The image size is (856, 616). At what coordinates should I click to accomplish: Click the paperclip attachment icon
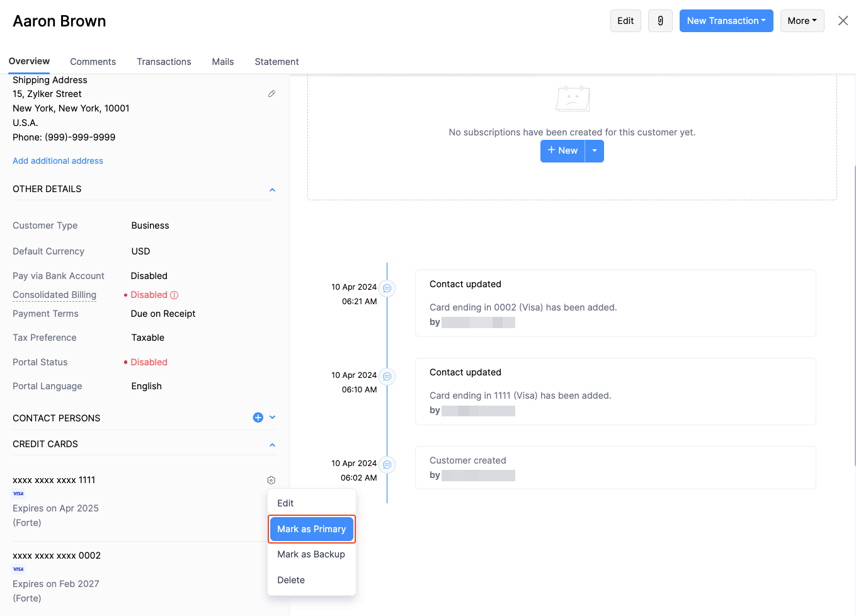[x=660, y=21]
